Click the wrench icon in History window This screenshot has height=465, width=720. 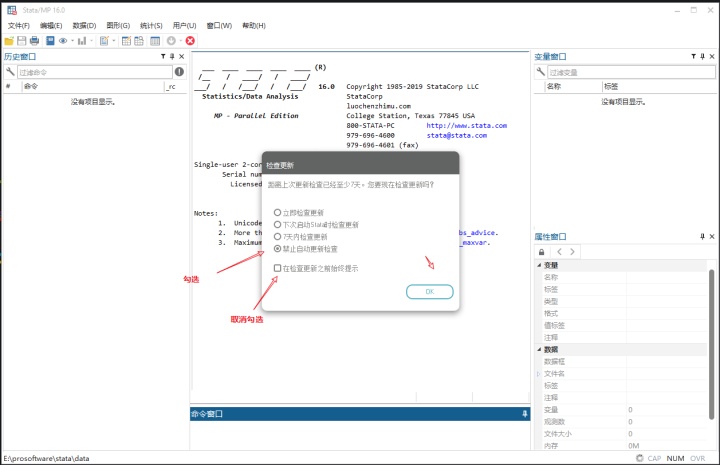click(10, 72)
